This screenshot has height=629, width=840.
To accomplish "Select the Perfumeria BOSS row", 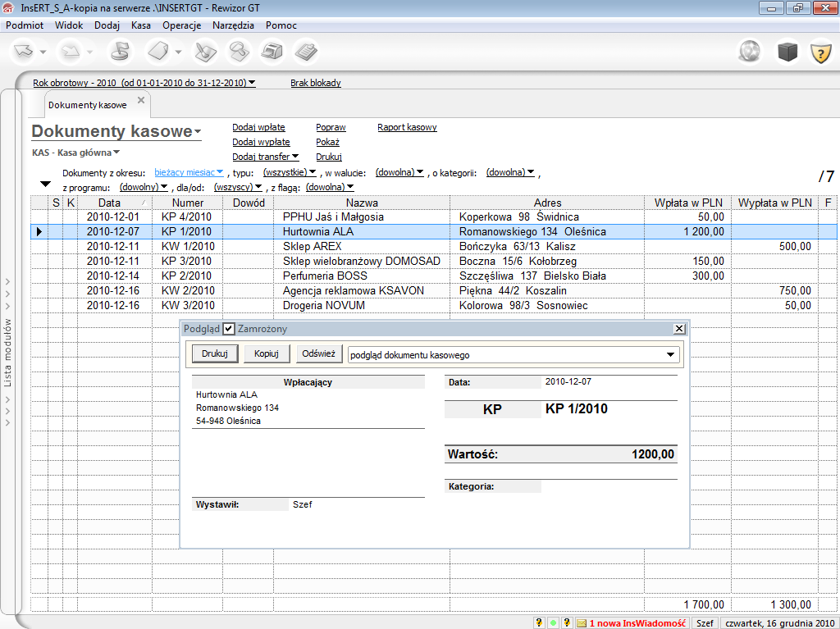I will pos(325,276).
